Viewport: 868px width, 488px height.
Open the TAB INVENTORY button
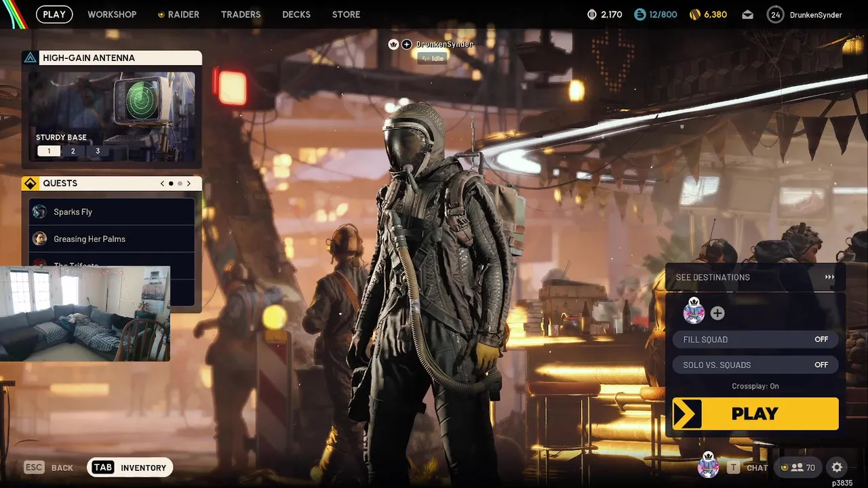130,467
